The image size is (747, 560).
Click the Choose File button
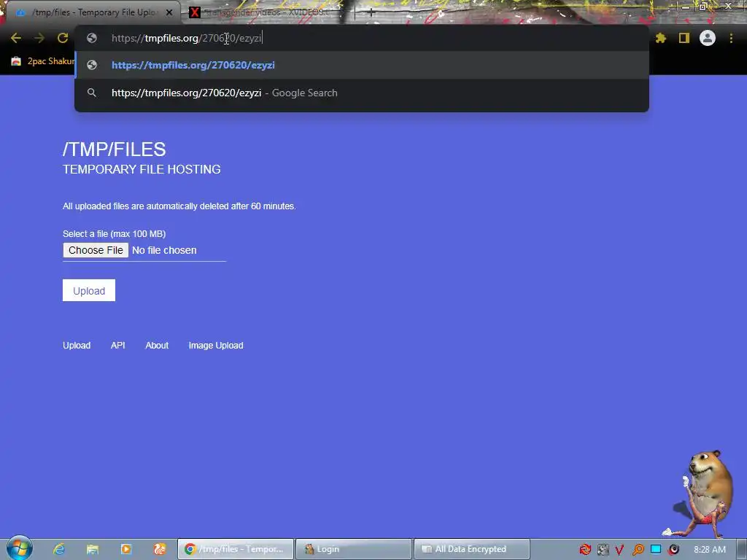[x=96, y=250]
